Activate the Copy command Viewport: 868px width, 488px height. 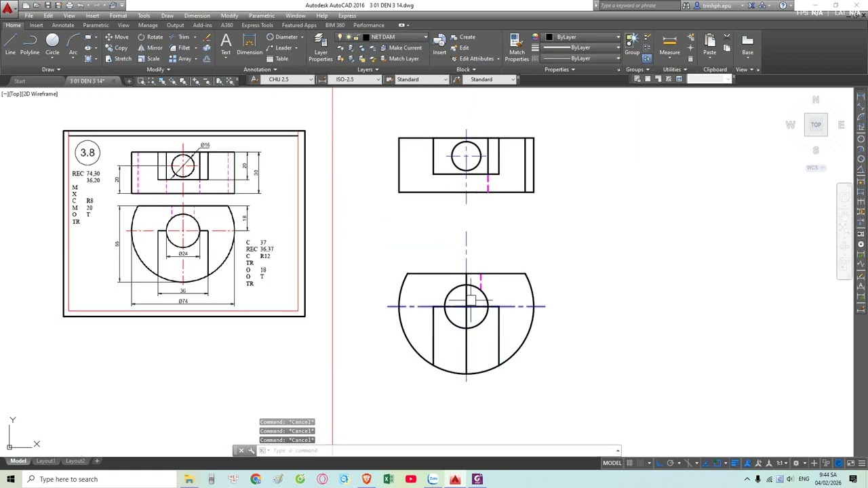(x=117, y=48)
